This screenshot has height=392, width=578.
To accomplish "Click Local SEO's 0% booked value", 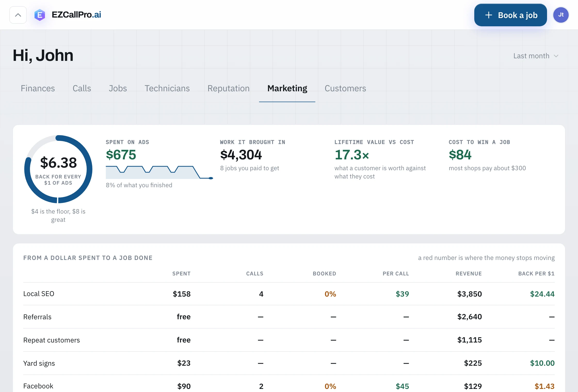I will (x=330, y=294).
